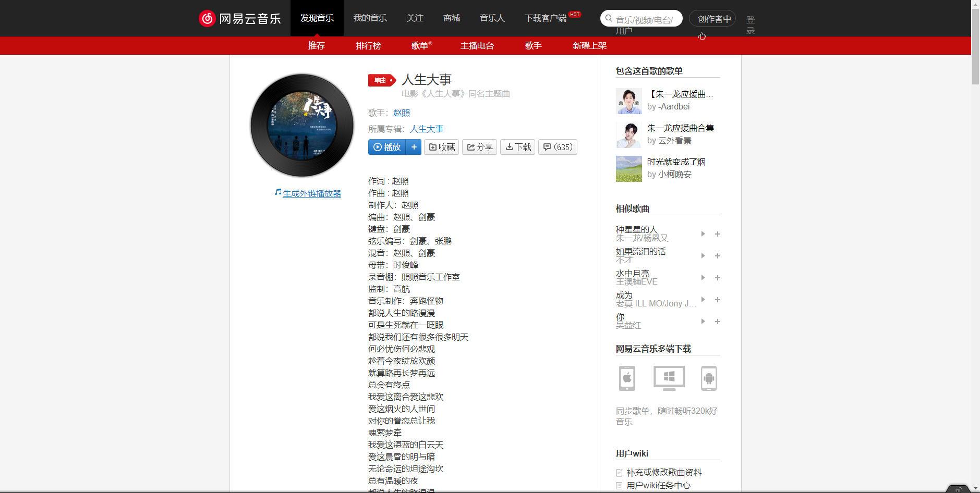Select the iPhone download icon
The image size is (980, 493).
click(x=626, y=378)
